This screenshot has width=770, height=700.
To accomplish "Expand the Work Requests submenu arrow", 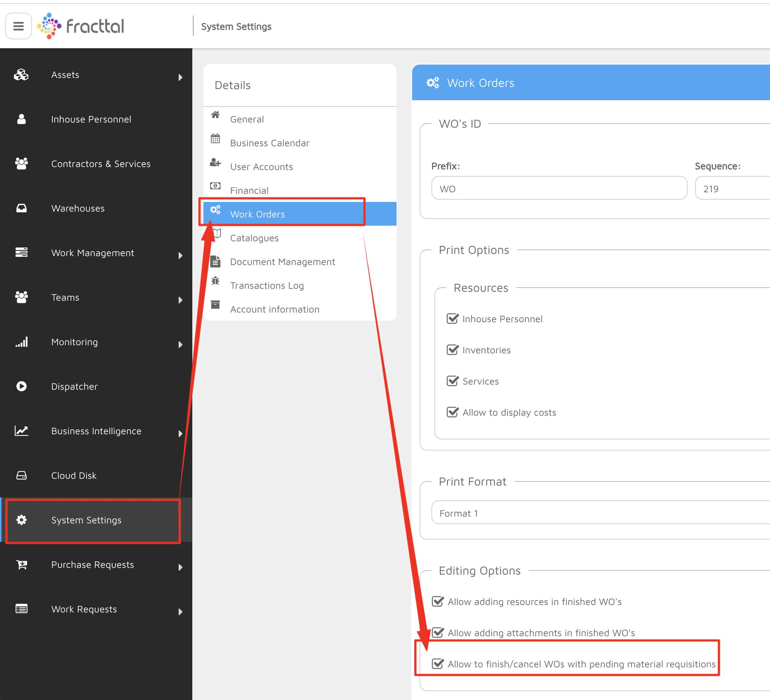I will [180, 612].
